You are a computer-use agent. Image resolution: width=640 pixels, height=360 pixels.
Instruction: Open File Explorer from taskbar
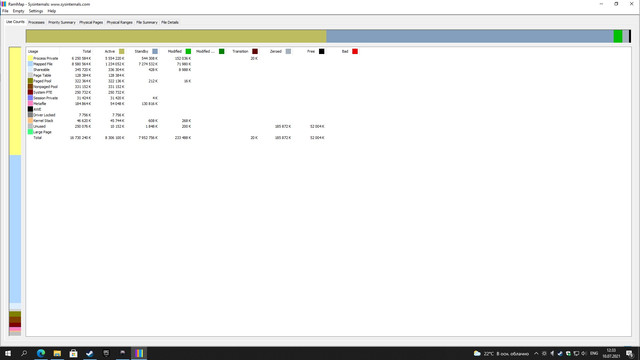[57, 353]
